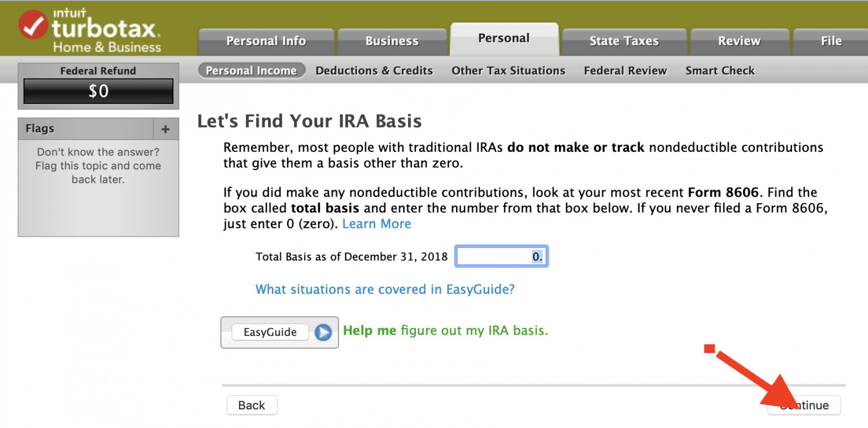This screenshot has height=428, width=868.
Task: Add a flag with the plus icon
Action: click(x=166, y=129)
